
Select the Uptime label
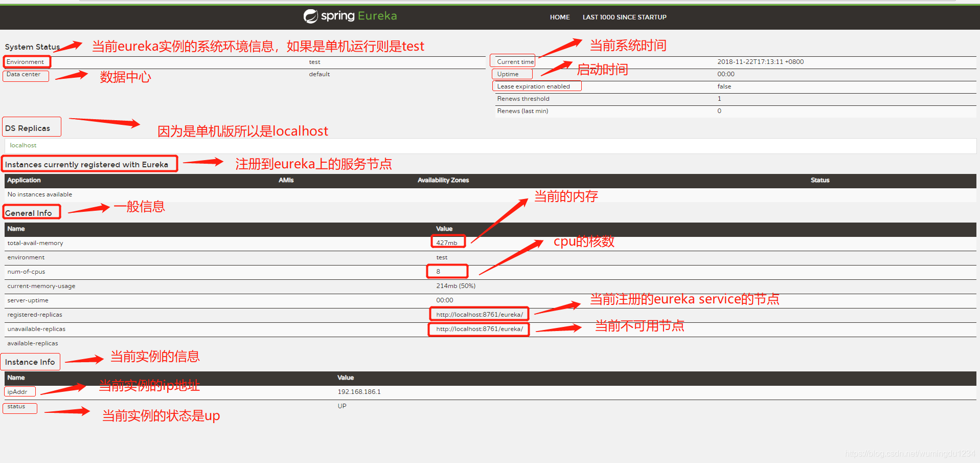click(508, 74)
